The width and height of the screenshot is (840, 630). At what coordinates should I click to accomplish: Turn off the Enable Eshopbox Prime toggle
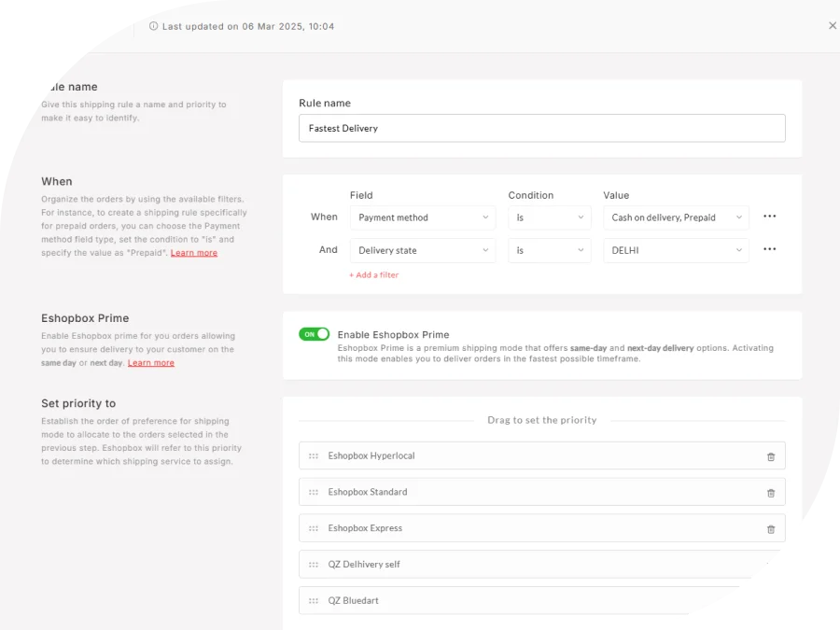point(314,334)
